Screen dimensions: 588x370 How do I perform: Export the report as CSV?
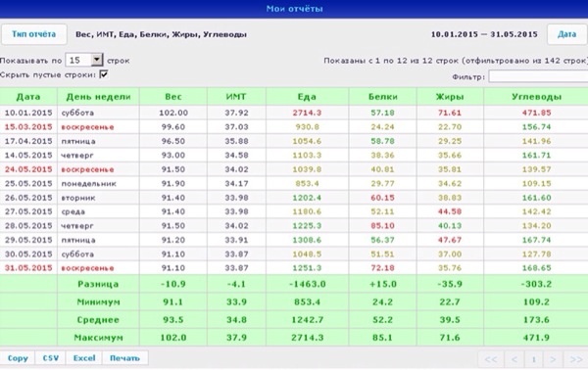51,358
